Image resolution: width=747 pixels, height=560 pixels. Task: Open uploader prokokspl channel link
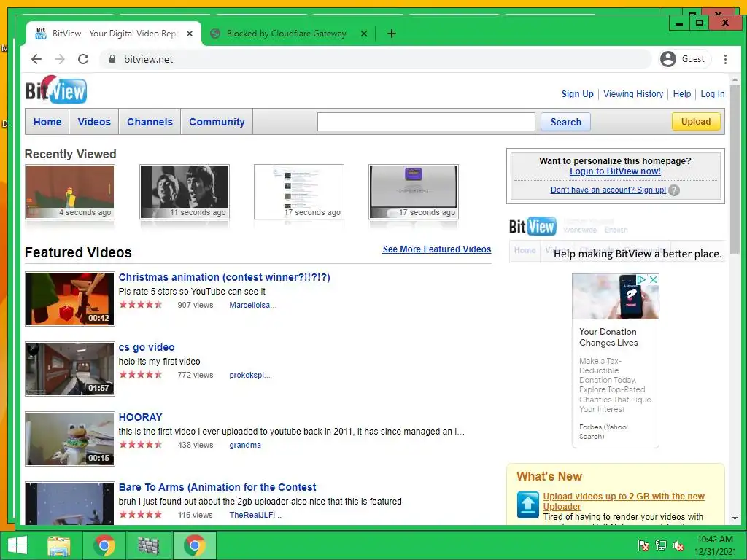coord(249,375)
